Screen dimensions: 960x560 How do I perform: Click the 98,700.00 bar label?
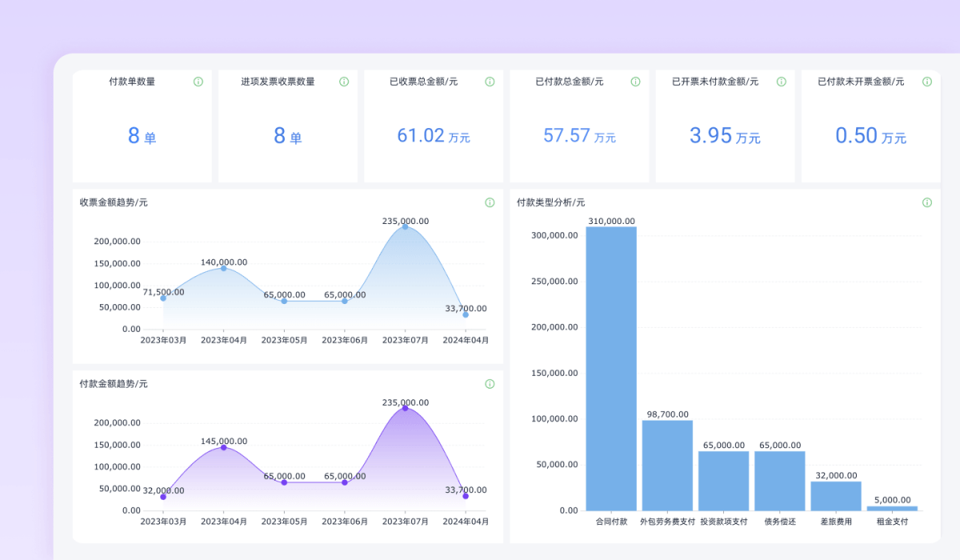(x=667, y=414)
